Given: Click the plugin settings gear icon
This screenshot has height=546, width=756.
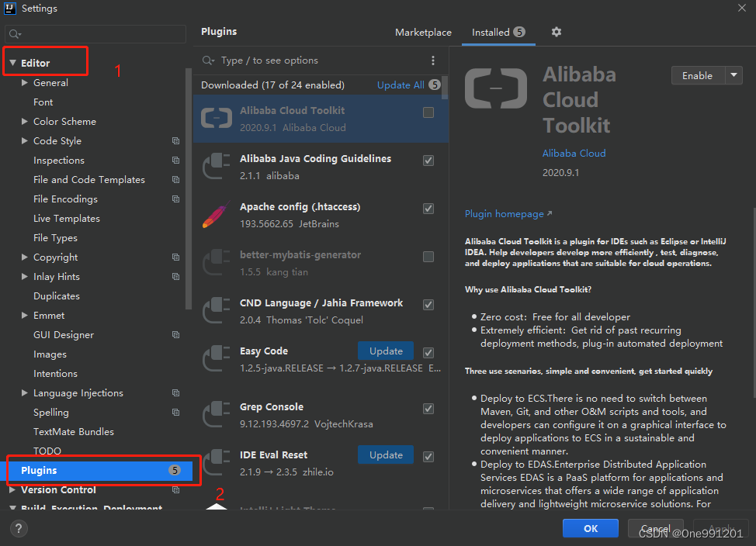Looking at the screenshot, I should [557, 32].
